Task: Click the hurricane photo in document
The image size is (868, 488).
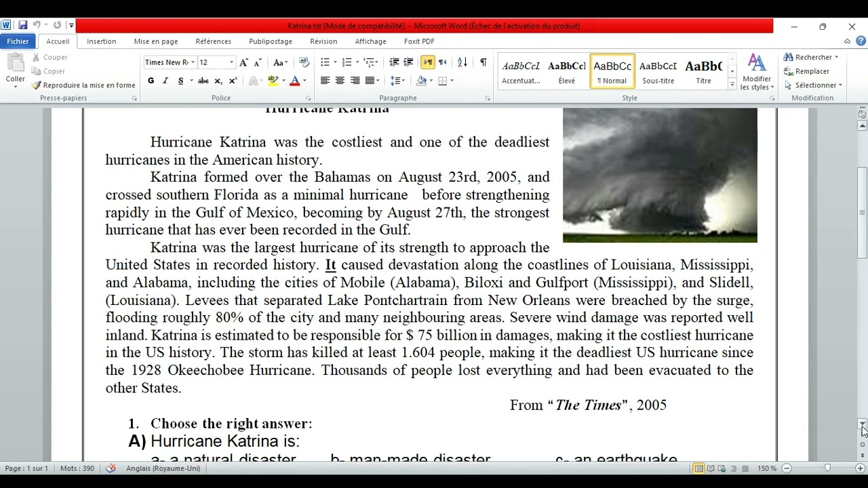Action: (660, 175)
